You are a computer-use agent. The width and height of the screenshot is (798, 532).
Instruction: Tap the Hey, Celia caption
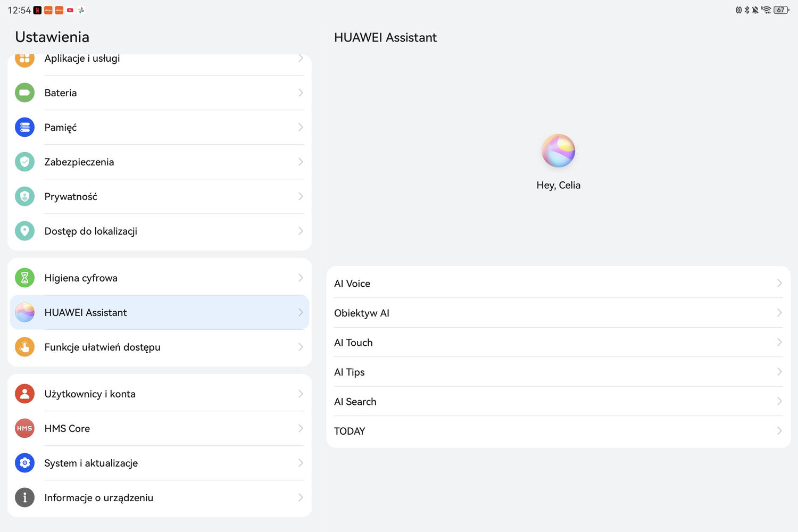pos(559,185)
